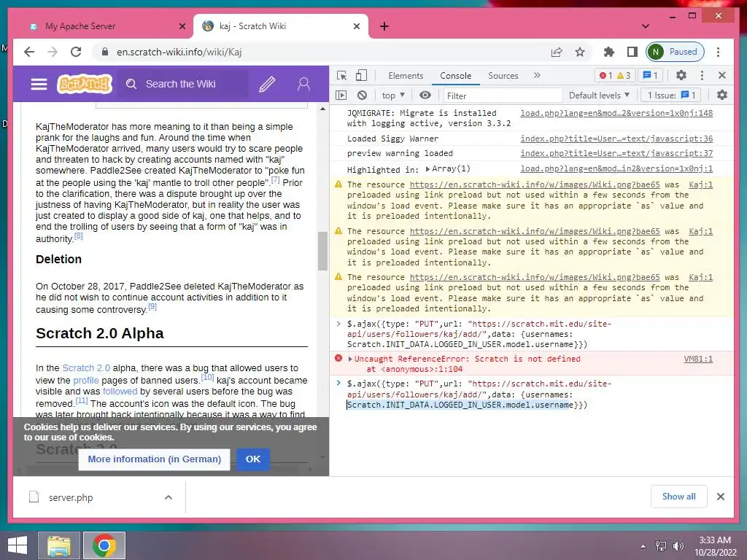Open Chrome extensions puzzle icon
The height and width of the screenshot is (560, 747).
609,52
